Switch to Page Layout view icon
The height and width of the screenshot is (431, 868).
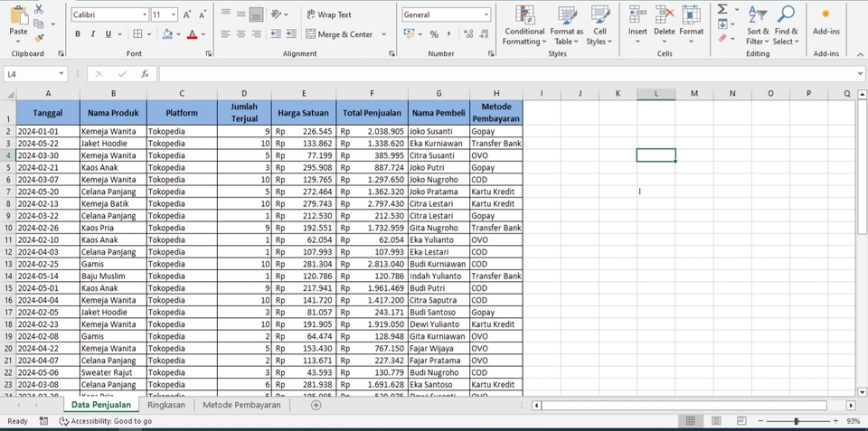[716, 421]
